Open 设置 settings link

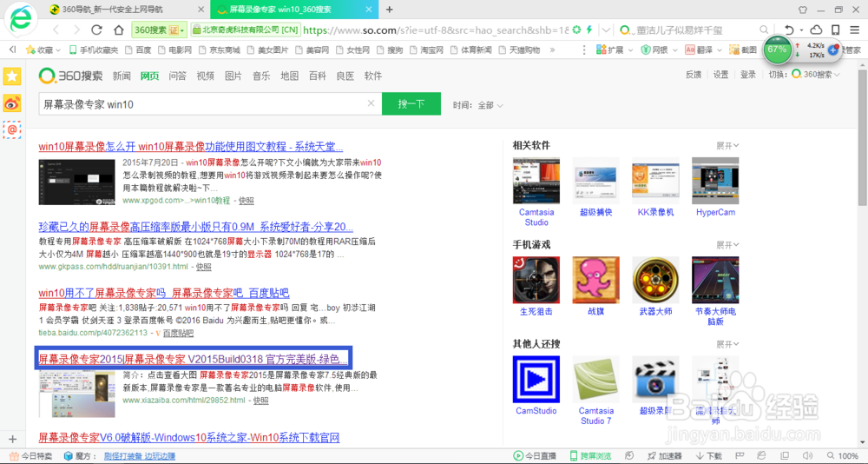tap(720, 74)
